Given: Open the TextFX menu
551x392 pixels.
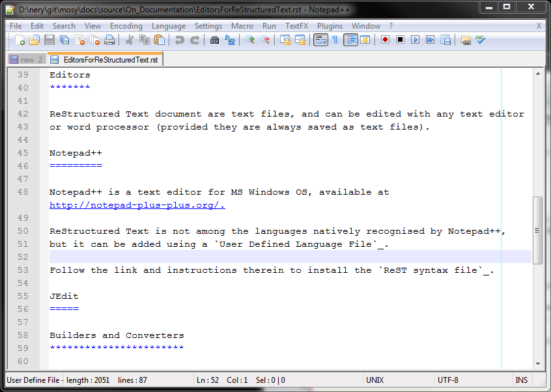Looking at the screenshot, I should [296, 26].
